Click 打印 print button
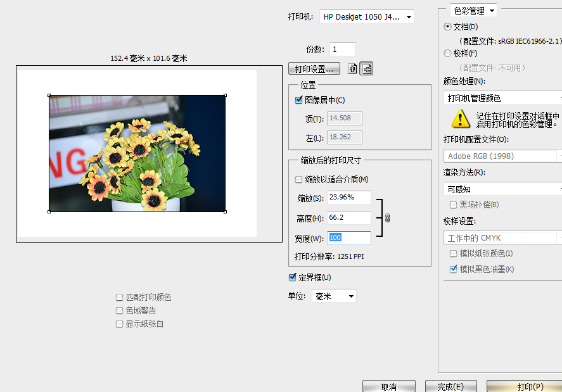Image resolution: width=562 pixels, height=392 pixels. tap(525, 387)
